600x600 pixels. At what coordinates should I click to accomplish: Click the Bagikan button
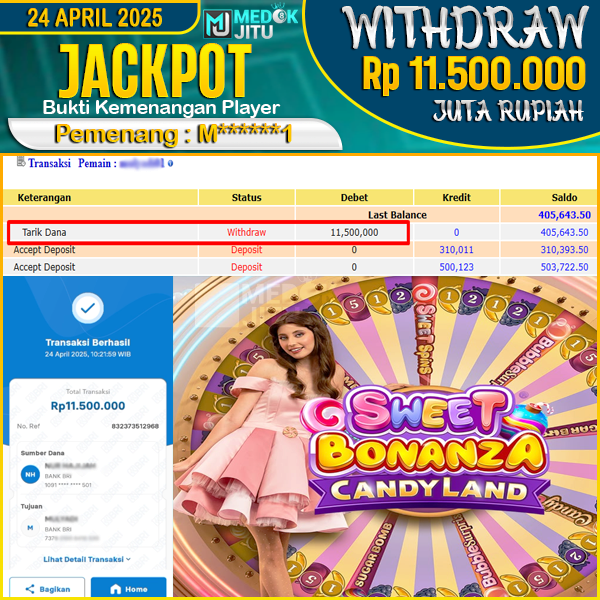pyautogui.click(x=47, y=589)
